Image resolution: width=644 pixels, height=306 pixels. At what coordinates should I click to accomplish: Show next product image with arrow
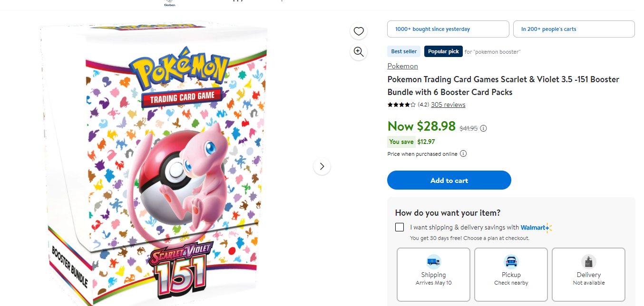click(x=322, y=166)
